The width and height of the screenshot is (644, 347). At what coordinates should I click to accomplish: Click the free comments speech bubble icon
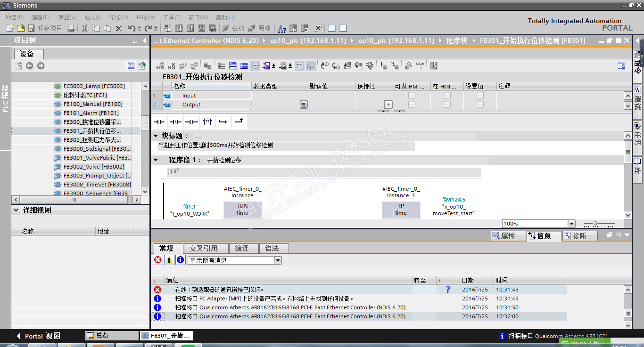pos(256,66)
